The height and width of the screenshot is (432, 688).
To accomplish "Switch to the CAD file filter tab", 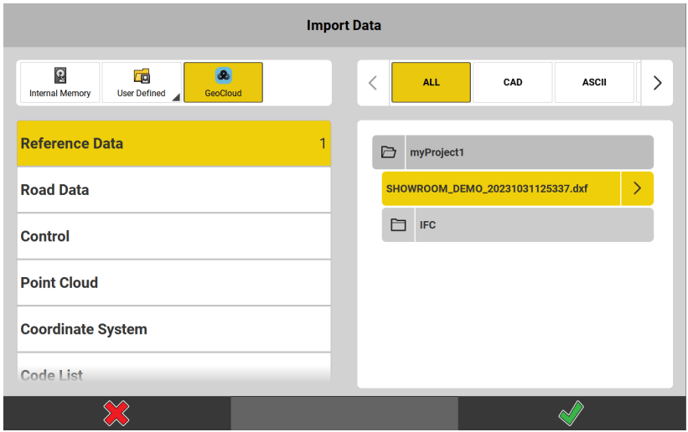I will [x=512, y=83].
